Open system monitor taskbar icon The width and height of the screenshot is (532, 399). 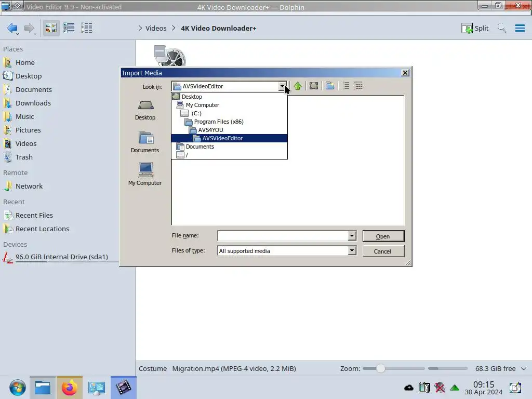point(96,388)
